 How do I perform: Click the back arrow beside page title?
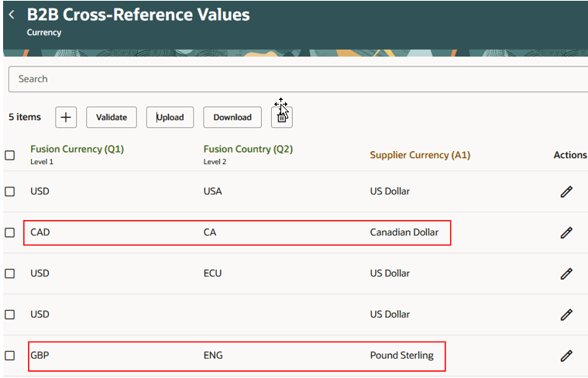(x=12, y=15)
